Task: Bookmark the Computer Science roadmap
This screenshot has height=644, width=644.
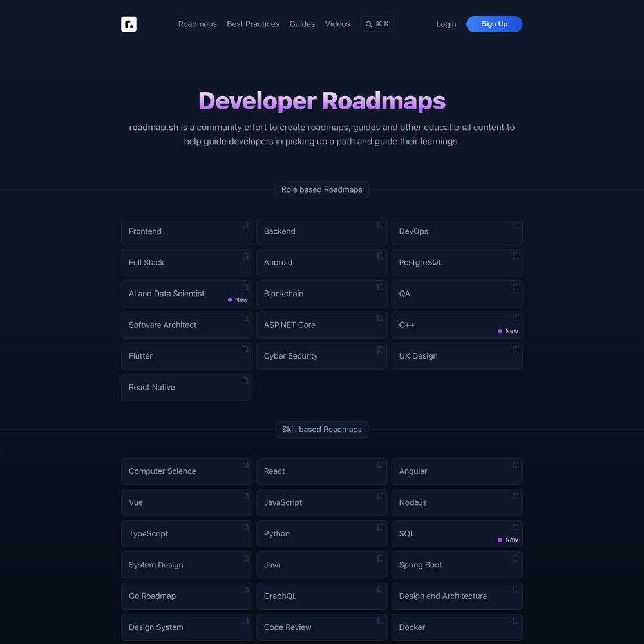Action: tap(245, 465)
